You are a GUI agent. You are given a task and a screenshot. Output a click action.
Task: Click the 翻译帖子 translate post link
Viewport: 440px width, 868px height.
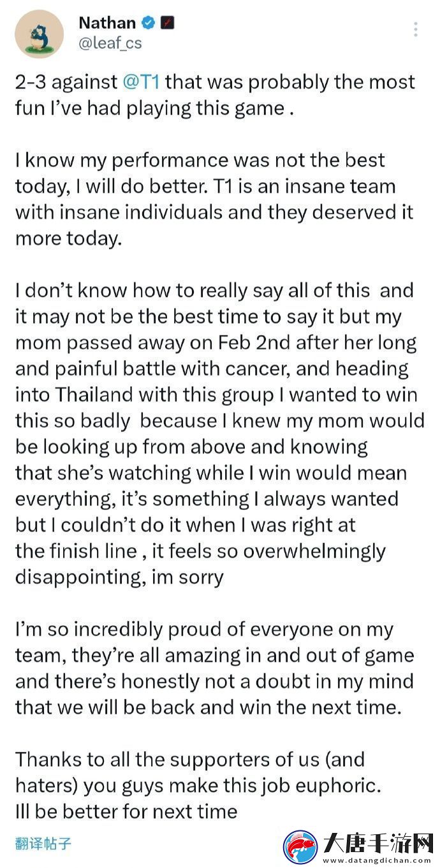tap(43, 844)
